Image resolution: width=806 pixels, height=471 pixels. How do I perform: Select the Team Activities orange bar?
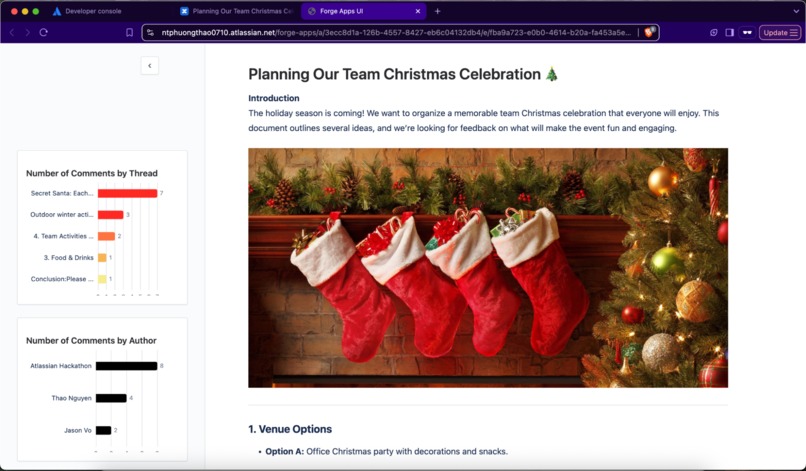click(106, 236)
